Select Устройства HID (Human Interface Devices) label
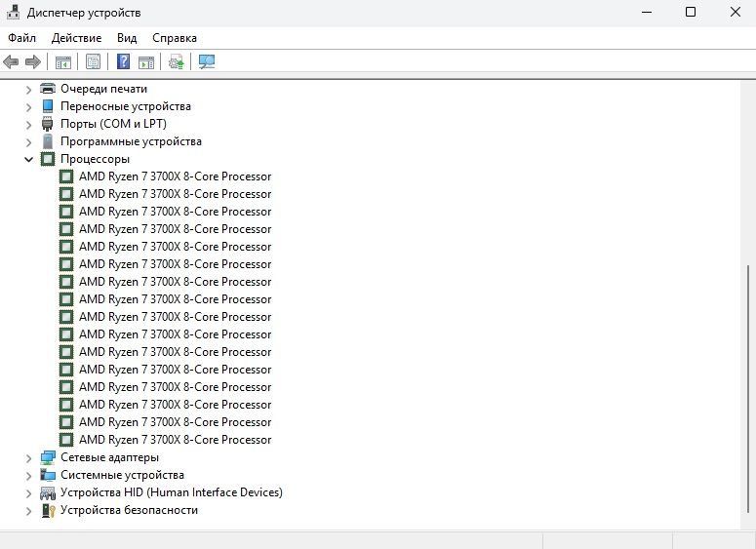Screen dimensions: 756x549 click(x=171, y=492)
